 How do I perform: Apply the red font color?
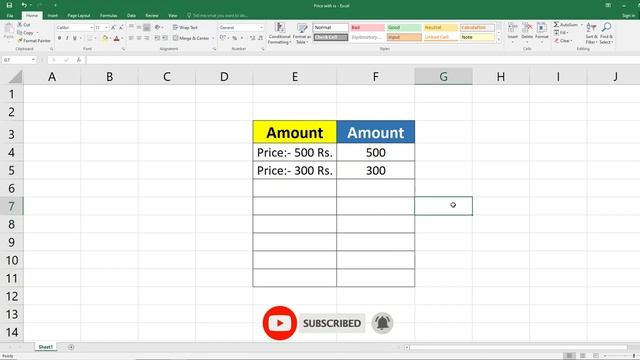tap(116, 38)
